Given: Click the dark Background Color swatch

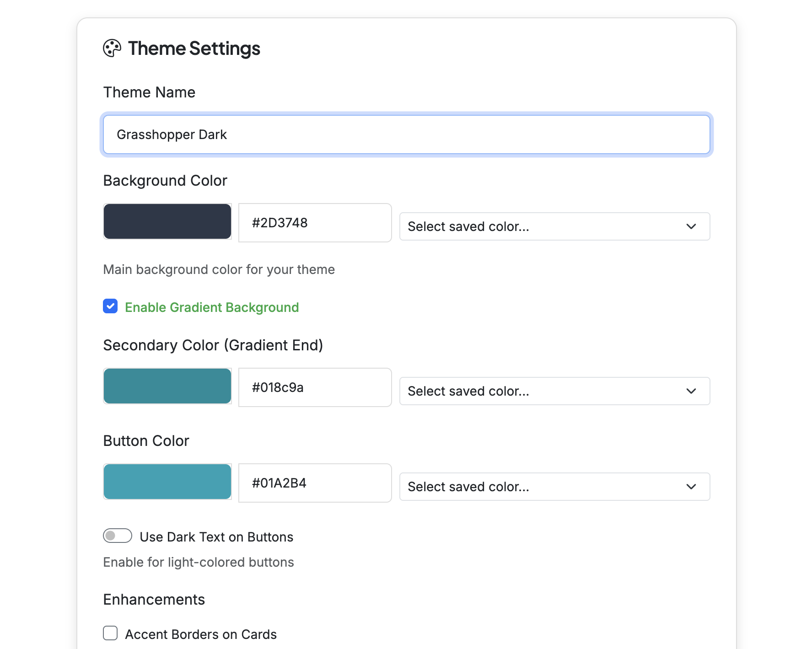Looking at the screenshot, I should tap(167, 221).
